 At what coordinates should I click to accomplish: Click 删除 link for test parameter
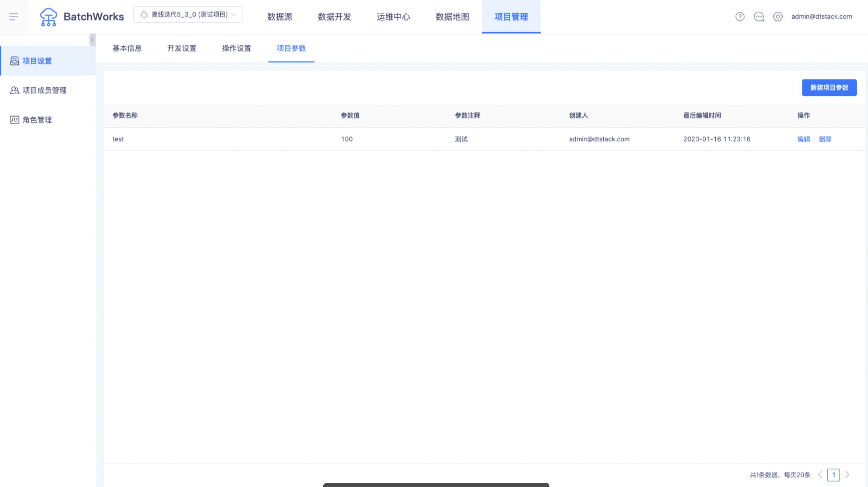[825, 139]
